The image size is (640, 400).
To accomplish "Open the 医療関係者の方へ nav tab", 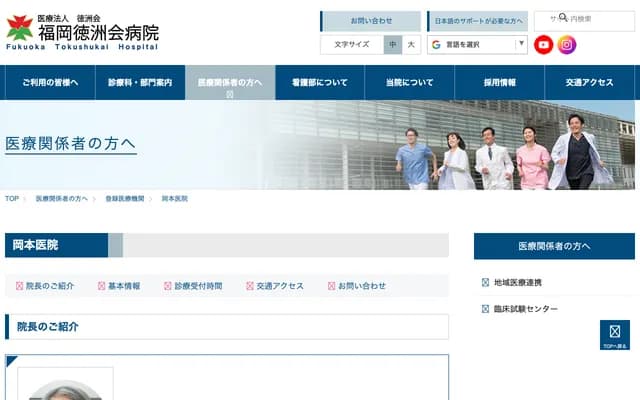I will (230, 82).
